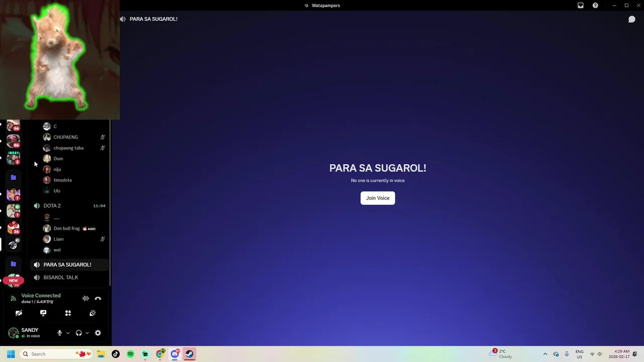Open Steam from taskbar
Image resolution: width=644 pixels, height=362 pixels.
click(x=189, y=354)
